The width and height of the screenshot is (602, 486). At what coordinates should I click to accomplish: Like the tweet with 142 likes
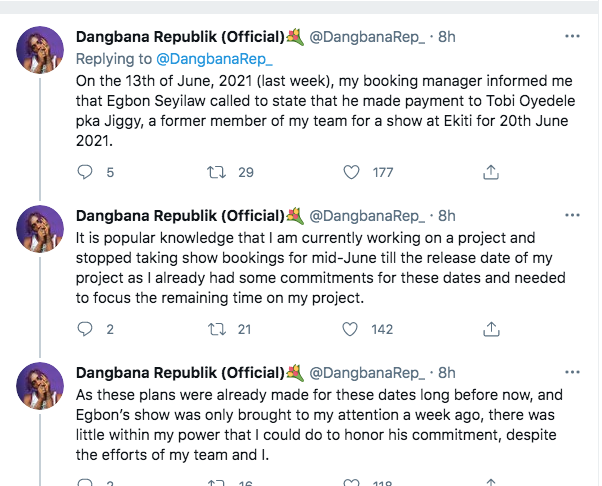click(x=352, y=328)
